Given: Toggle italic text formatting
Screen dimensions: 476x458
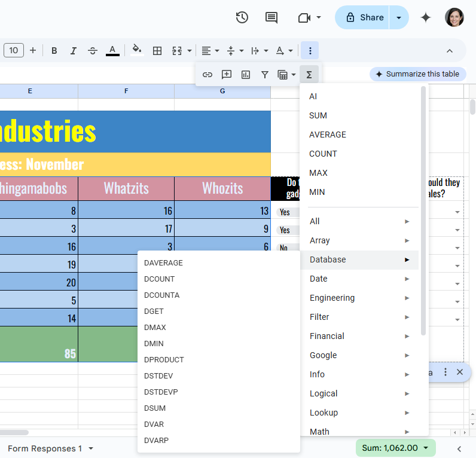Looking at the screenshot, I should click(74, 51).
